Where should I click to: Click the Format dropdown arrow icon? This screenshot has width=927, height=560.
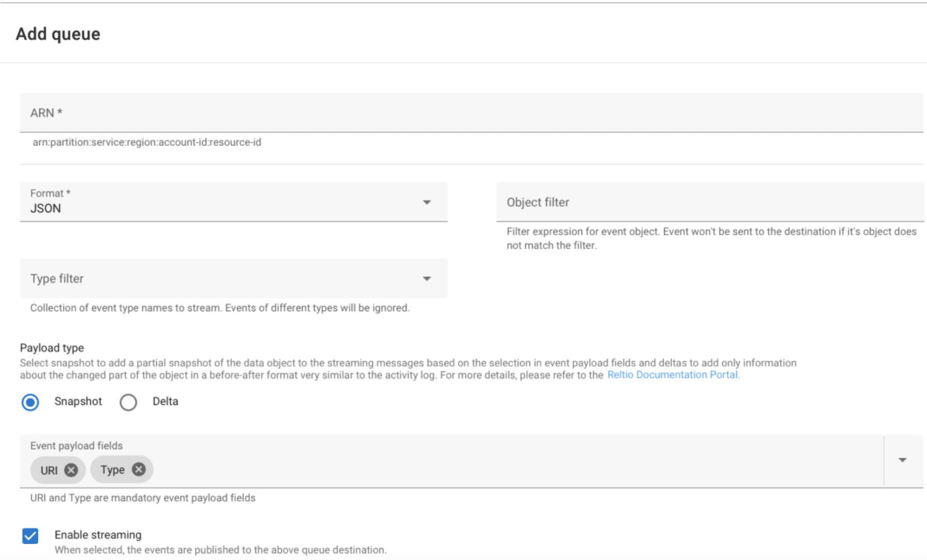pos(427,202)
